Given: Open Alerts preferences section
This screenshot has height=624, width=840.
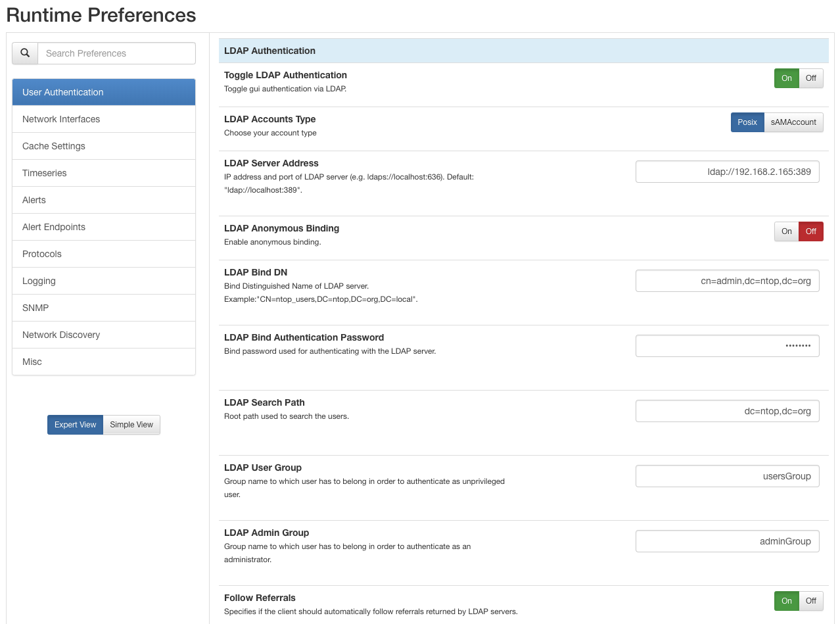Looking at the screenshot, I should click(104, 200).
